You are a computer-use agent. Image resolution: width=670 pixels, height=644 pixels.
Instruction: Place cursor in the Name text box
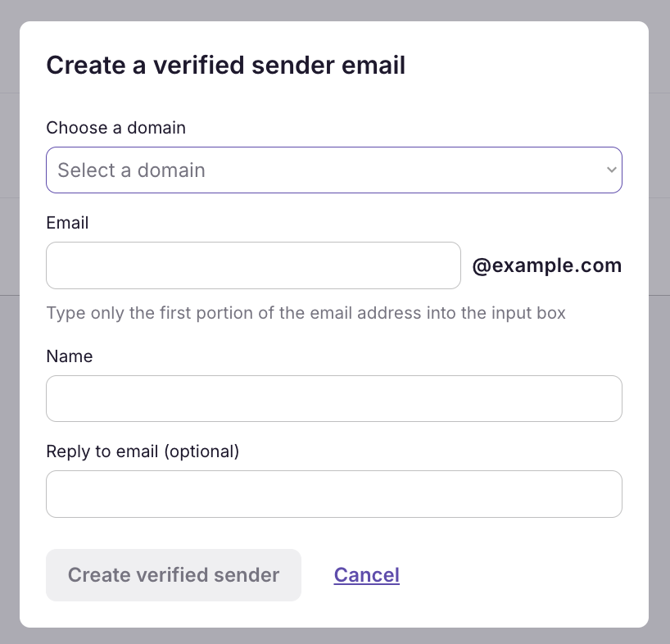coord(334,398)
